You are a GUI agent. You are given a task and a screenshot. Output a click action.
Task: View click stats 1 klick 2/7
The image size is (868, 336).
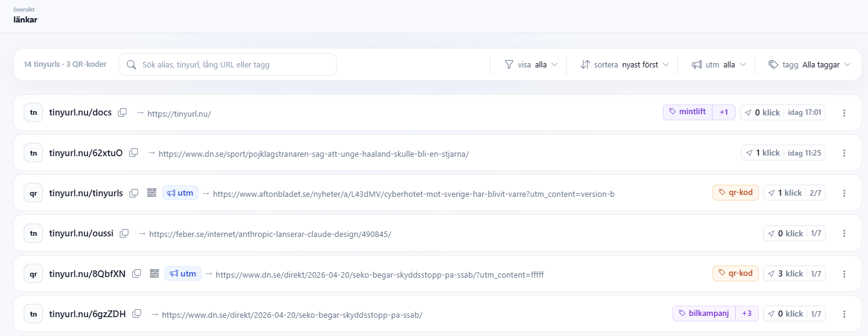(x=795, y=193)
